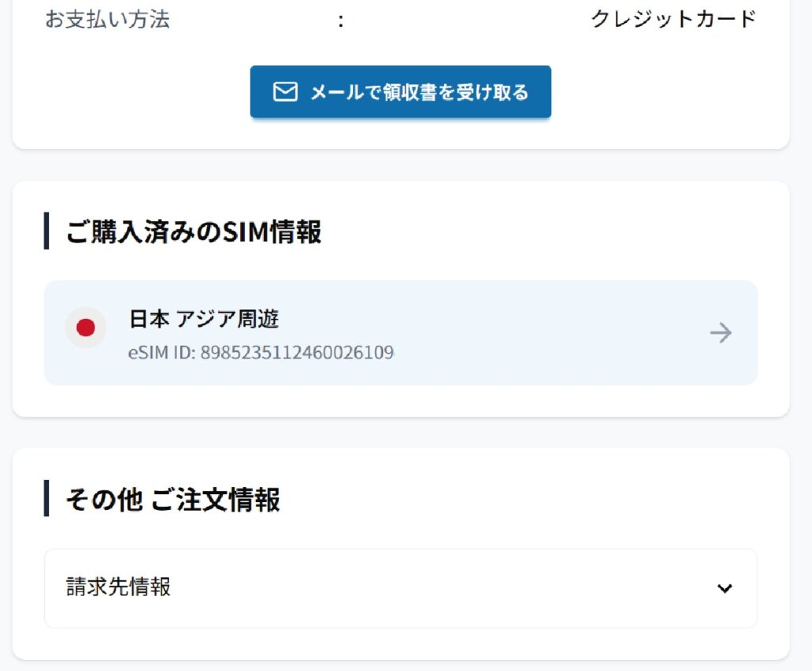Click the Japan flag icon
The image size is (812, 671).
[86, 328]
